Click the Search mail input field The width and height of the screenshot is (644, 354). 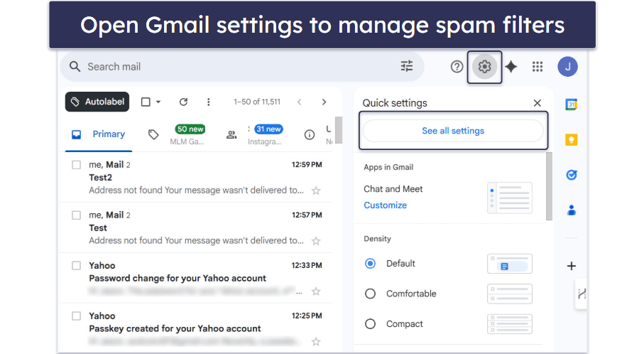click(242, 67)
